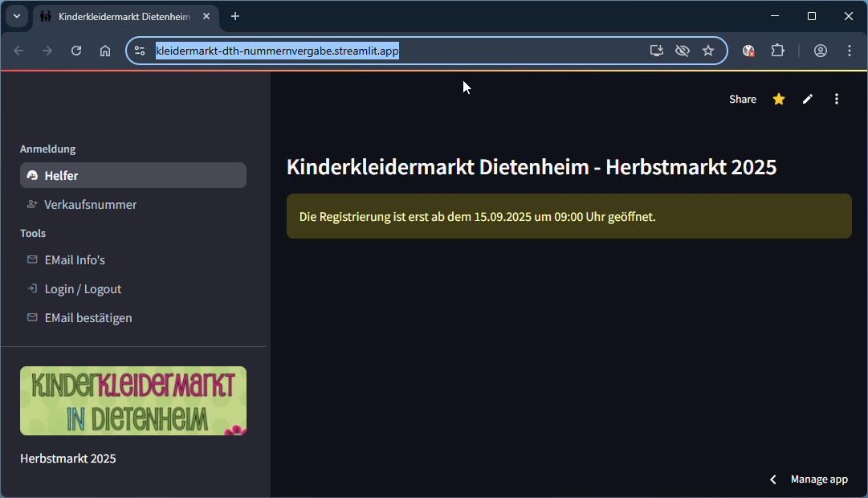Viewport: 868px width, 498px height.
Task: Reload the page with browser refresh
Action: click(76, 51)
